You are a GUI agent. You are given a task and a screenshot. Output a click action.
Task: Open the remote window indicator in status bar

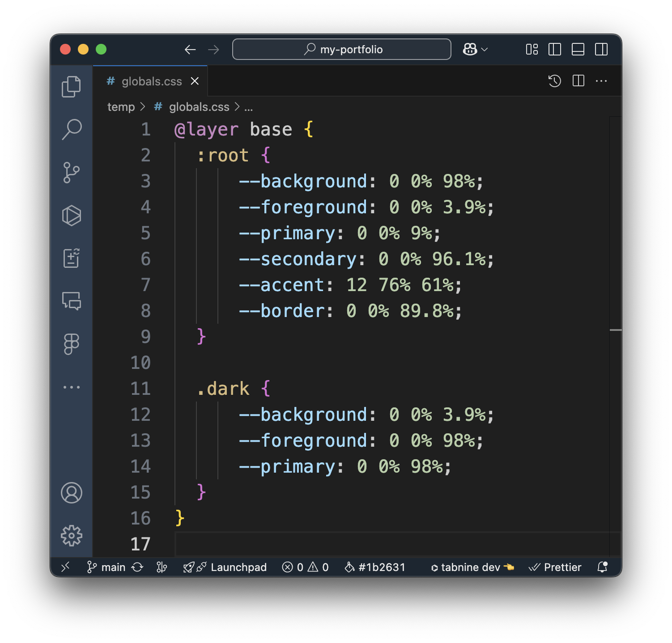coord(65,567)
